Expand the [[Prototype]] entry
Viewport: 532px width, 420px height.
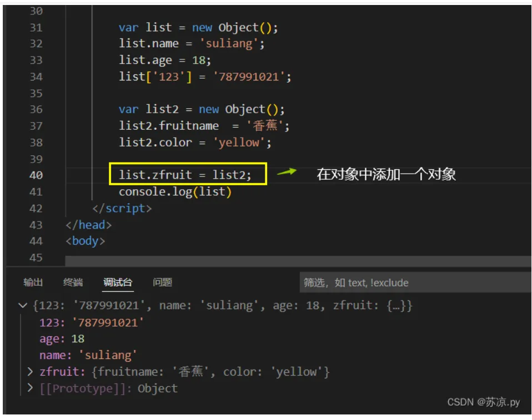tap(31, 387)
